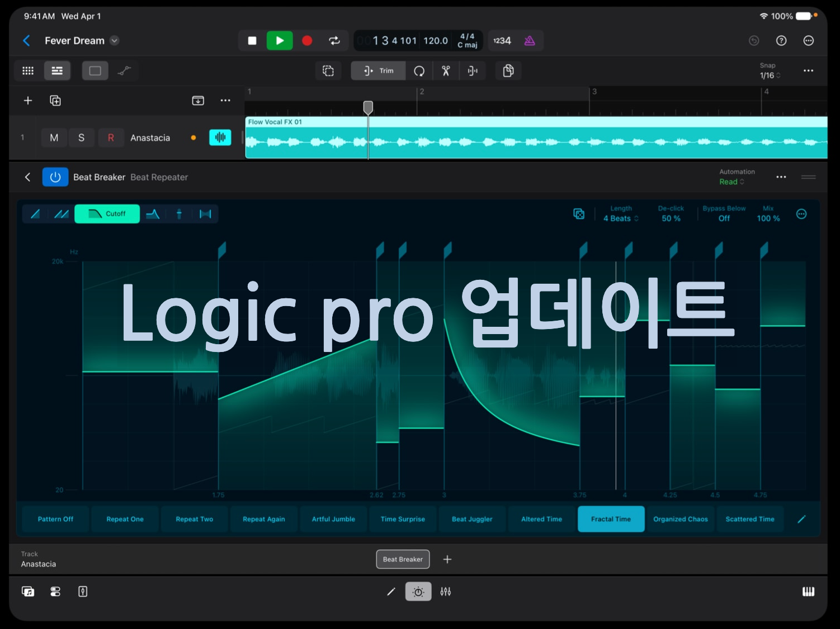The width and height of the screenshot is (840, 629).
Task: Choose the Scattered Time pattern
Action: coord(750,519)
